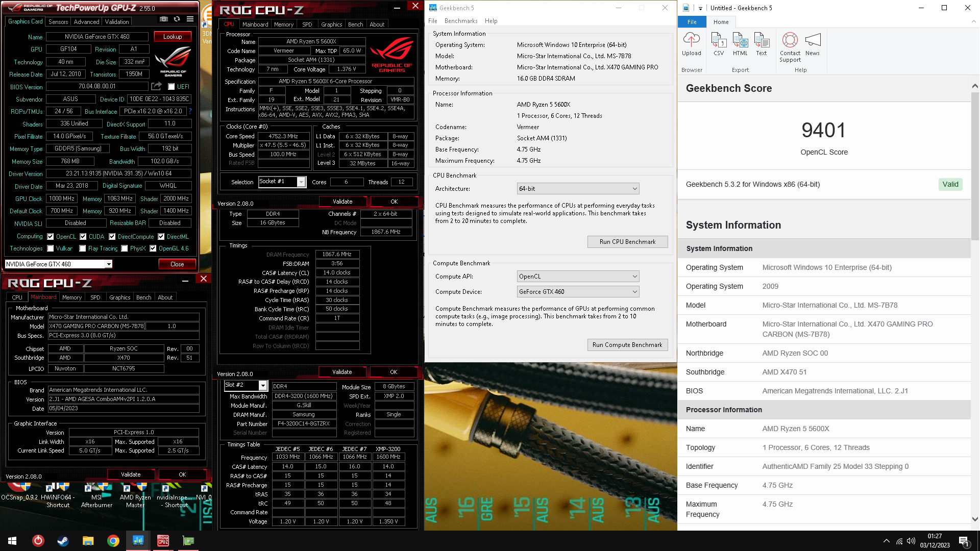Click Validate in the Mainboard CPU-Z window
The width and height of the screenshot is (980, 551).
coord(131,474)
